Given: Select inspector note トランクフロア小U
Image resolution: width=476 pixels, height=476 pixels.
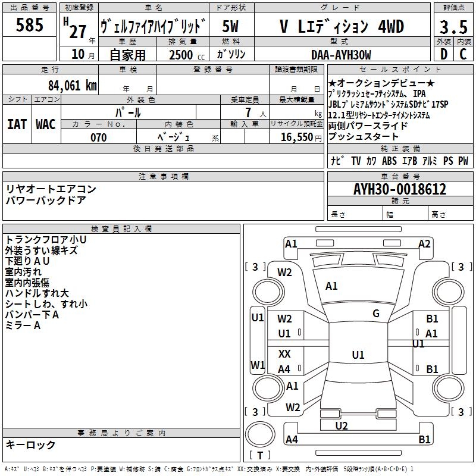Looking at the screenshot, I should pyautogui.click(x=46, y=240).
